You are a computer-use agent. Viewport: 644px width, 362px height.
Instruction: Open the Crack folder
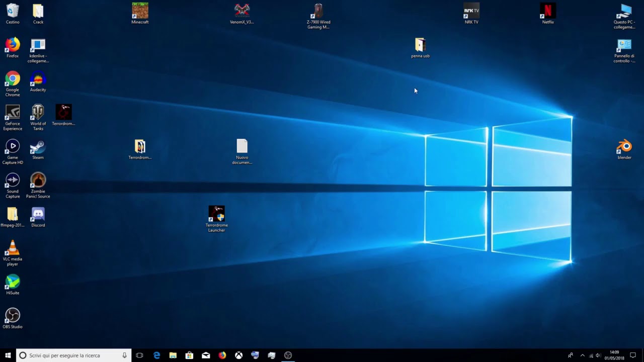point(38,14)
